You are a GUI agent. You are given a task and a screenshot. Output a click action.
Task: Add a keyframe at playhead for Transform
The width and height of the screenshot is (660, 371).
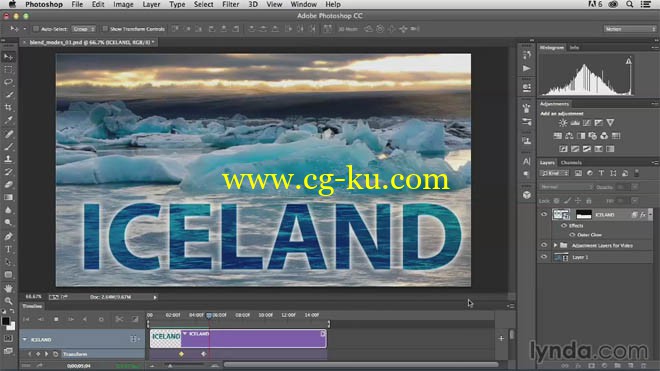point(38,354)
